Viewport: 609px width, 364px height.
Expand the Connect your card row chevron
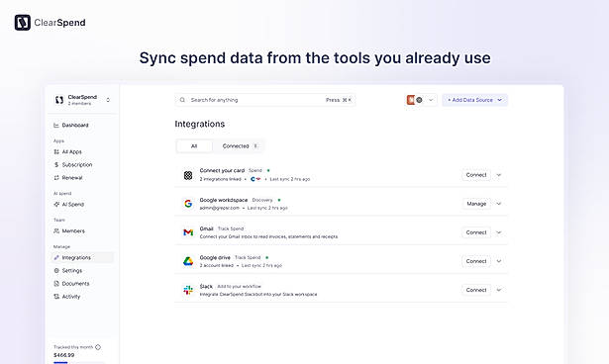click(499, 175)
